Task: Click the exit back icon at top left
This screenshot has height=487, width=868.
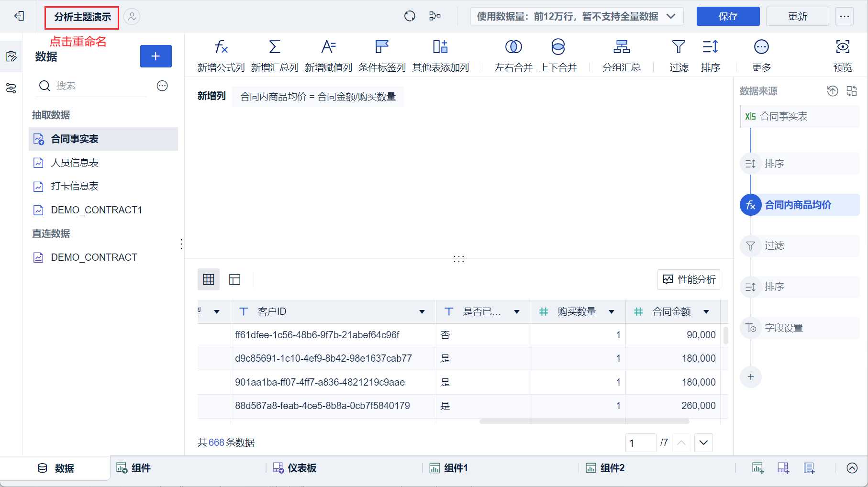Action: click(x=19, y=16)
